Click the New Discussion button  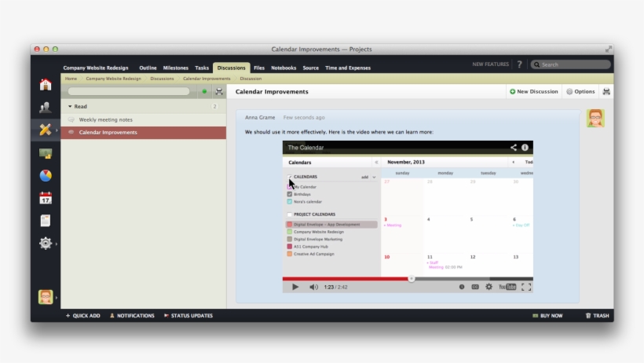pyautogui.click(x=534, y=92)
